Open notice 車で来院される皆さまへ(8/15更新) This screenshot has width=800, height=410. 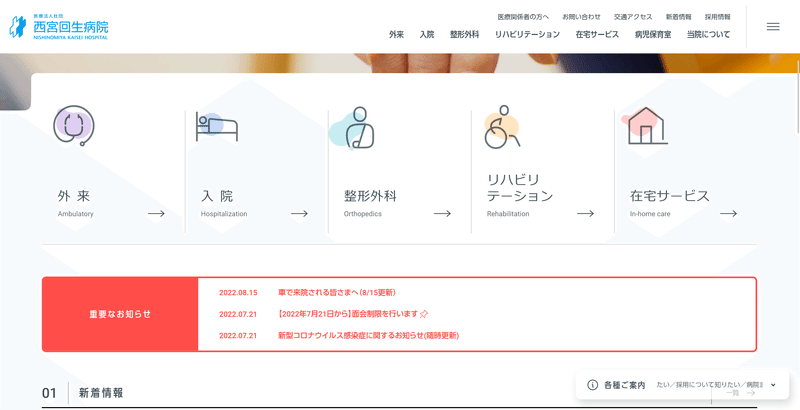coord(337,293)
